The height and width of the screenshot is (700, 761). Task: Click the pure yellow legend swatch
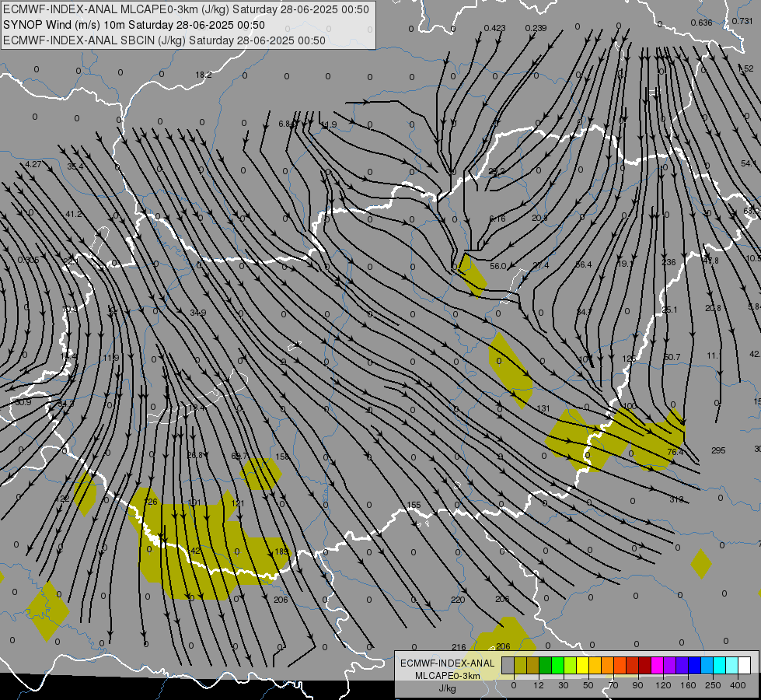coord(582,665)
